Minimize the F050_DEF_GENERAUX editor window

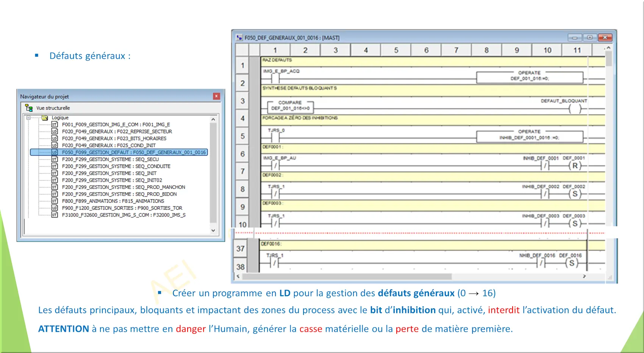(x=575, y=37)
